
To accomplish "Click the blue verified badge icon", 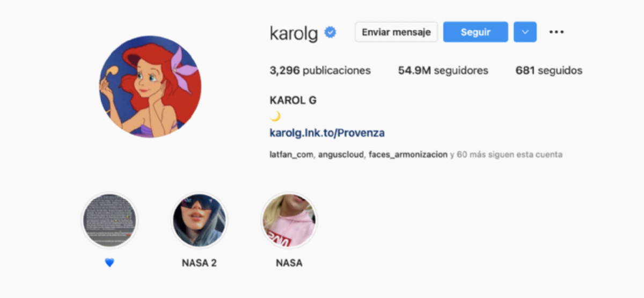I will click(x=331, y=33).
